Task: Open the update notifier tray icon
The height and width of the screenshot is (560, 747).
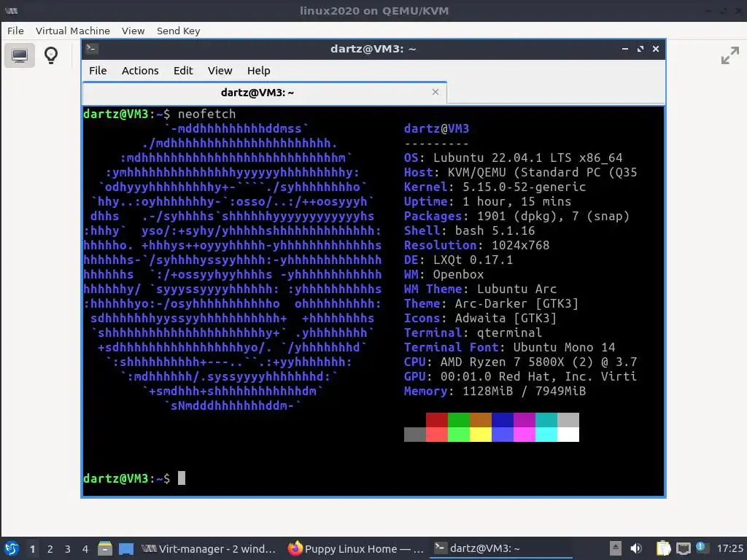Action: [x=702, y=548]
